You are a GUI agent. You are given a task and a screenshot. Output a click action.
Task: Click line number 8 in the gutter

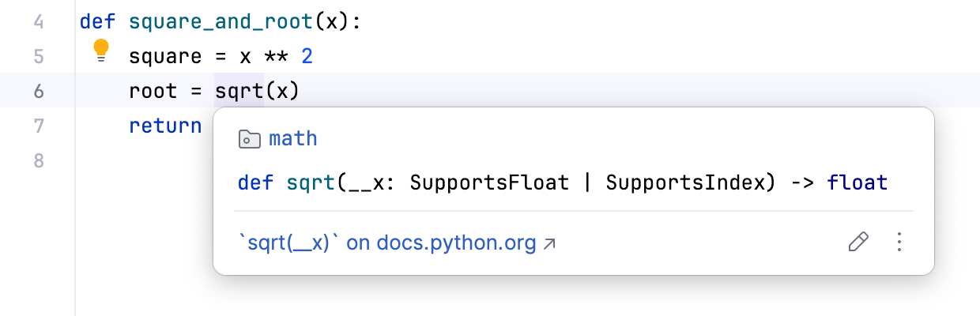(40, 160)
